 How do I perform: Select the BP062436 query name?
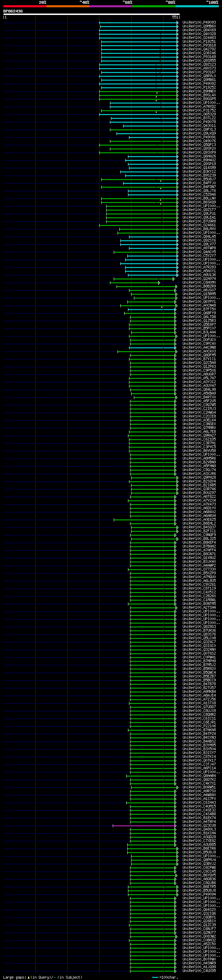click(x=13, y=11)
